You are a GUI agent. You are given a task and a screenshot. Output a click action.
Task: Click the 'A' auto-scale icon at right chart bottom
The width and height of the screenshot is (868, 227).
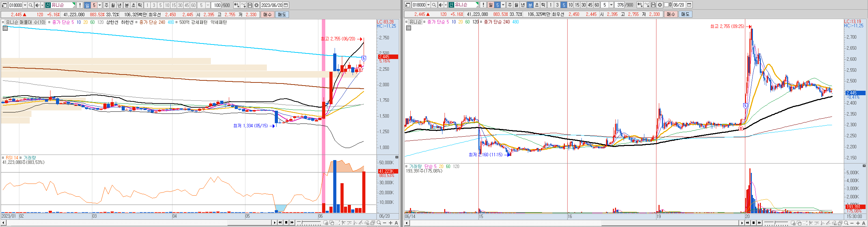pos(864,223)
